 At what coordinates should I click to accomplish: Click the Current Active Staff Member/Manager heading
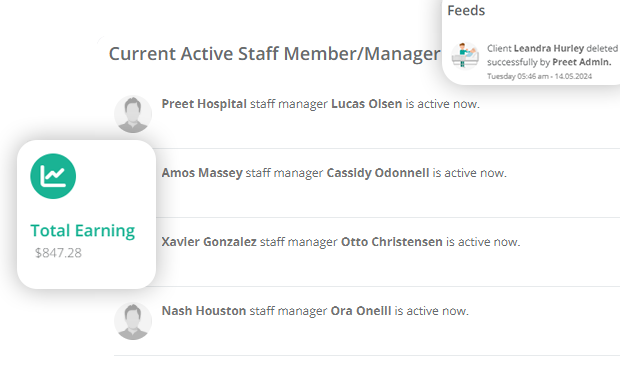274,54
